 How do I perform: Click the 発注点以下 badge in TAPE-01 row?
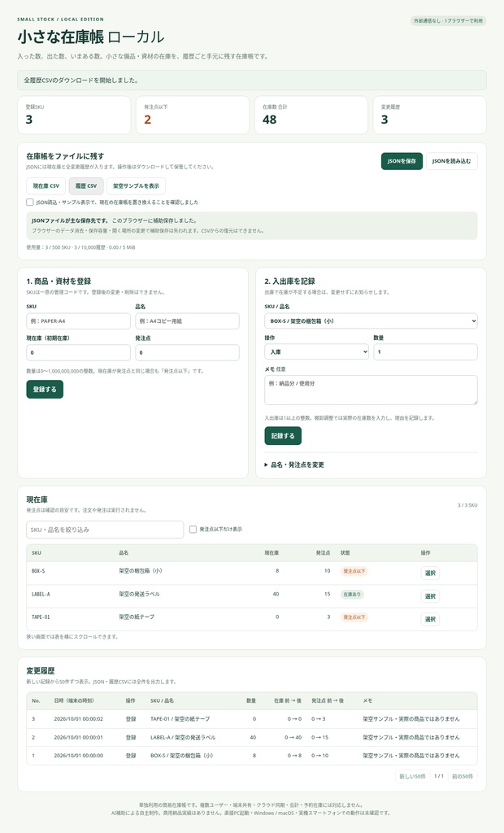(x=354, y=617)
